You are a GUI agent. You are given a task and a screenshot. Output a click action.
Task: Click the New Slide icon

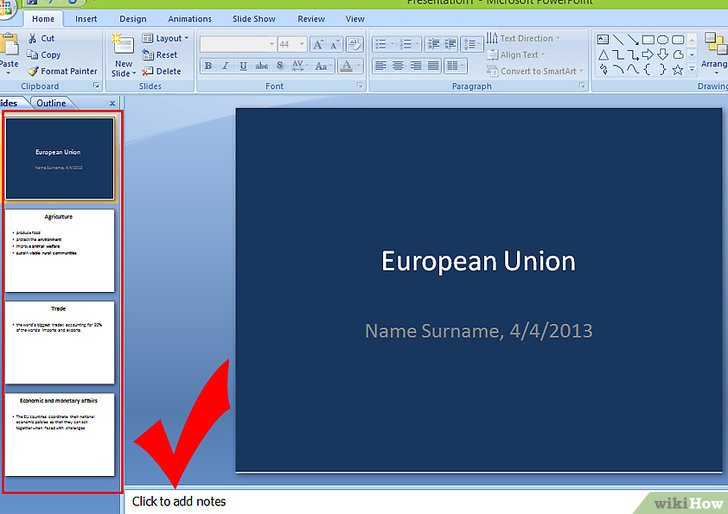124,45
